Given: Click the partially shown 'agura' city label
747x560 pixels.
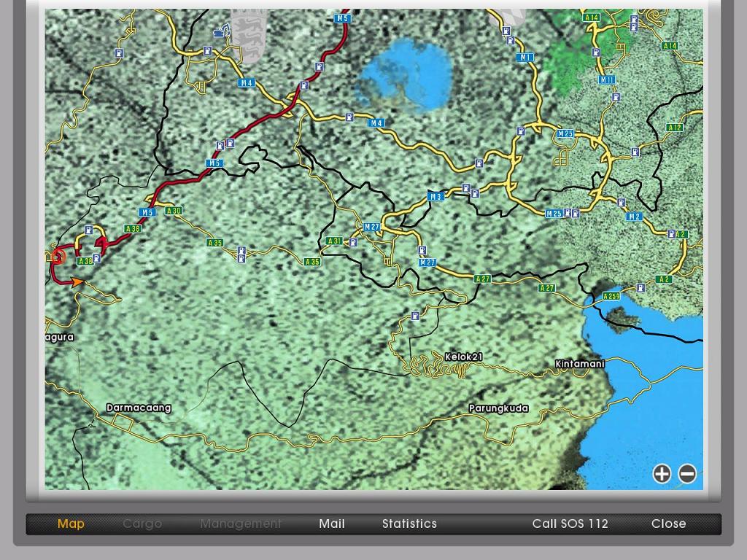Looking at the screenshot, I should [60, 338].
